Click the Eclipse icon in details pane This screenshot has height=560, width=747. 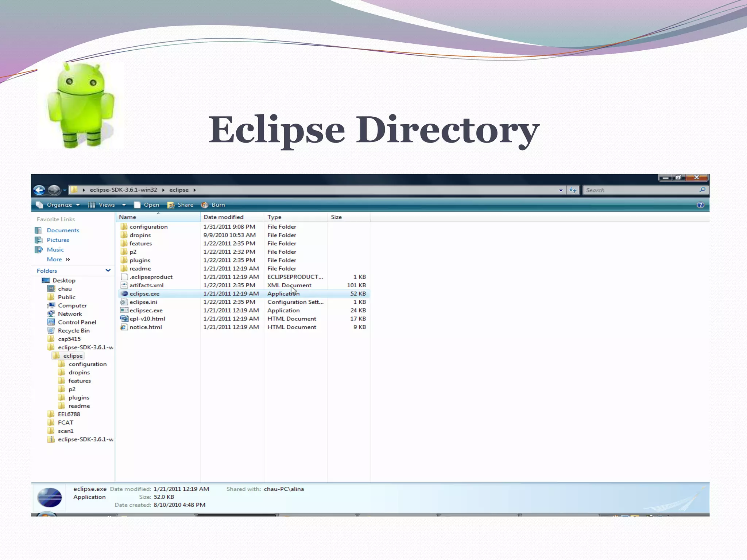50,498
